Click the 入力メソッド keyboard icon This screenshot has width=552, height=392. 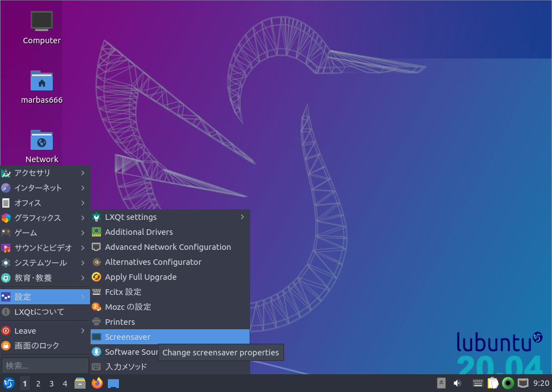pyautogui.click(x=97, y=366)
